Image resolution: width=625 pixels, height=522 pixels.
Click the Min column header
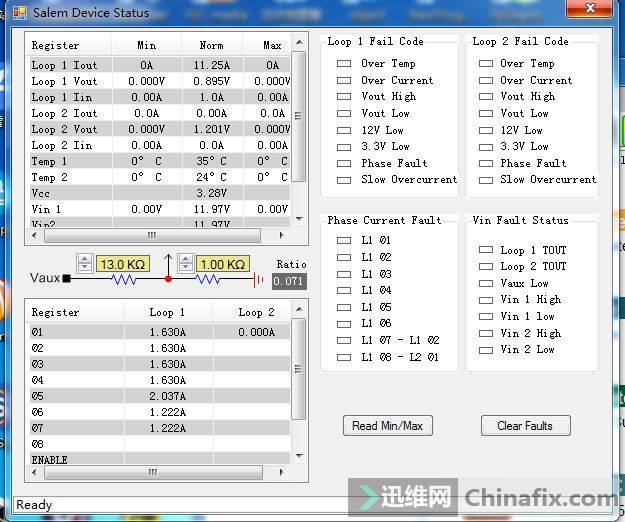pos(147,45)
